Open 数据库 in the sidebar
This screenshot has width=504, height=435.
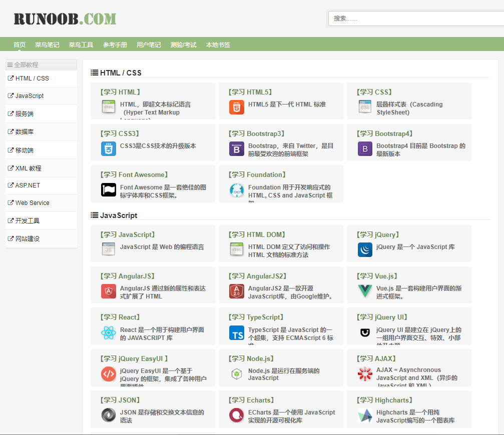pyautogui.click(x=41, y=131)
